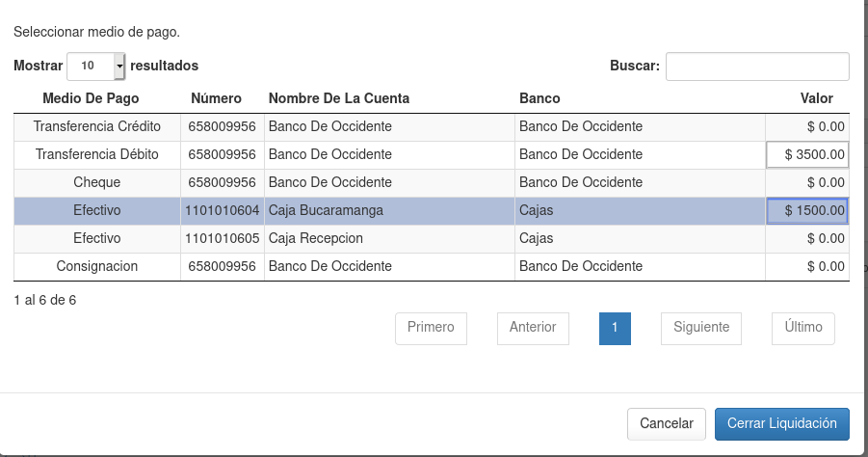
Task: Edit Caja Recepcion value field
Action: 807,238
